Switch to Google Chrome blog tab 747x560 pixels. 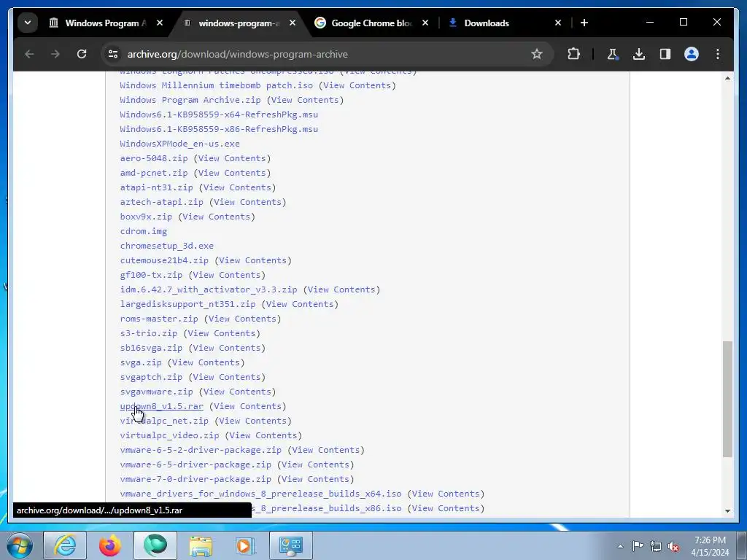pyautogui.click(x=371, y=23)
